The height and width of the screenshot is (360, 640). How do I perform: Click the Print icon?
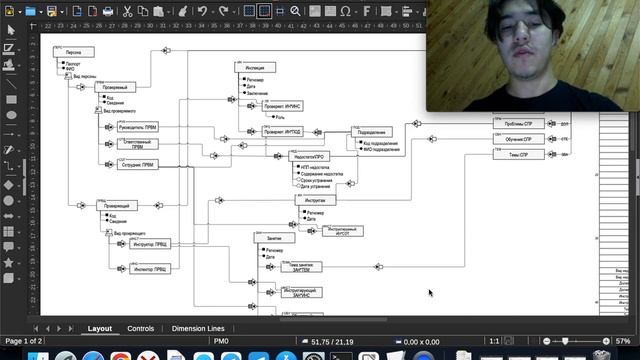(x=108, y=11)
